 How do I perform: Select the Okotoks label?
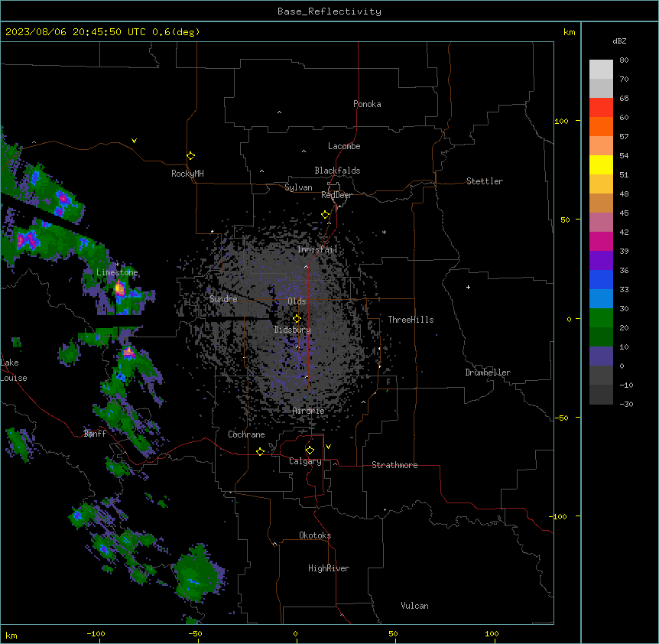[x=315, y=535]
